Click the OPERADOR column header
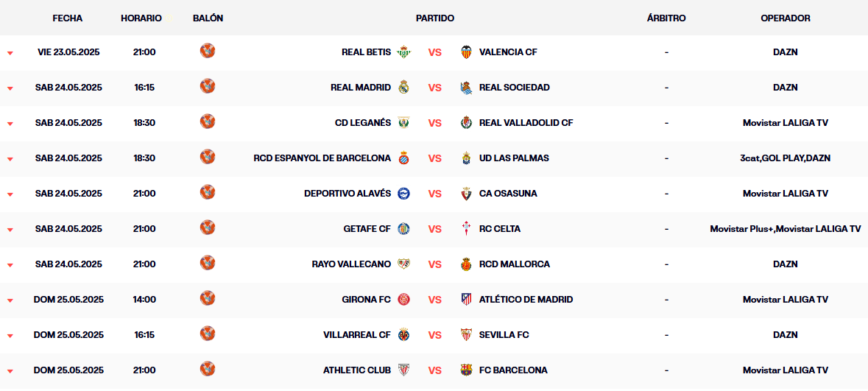Viewport: 868px width, 391px height. tap(786, 18)
